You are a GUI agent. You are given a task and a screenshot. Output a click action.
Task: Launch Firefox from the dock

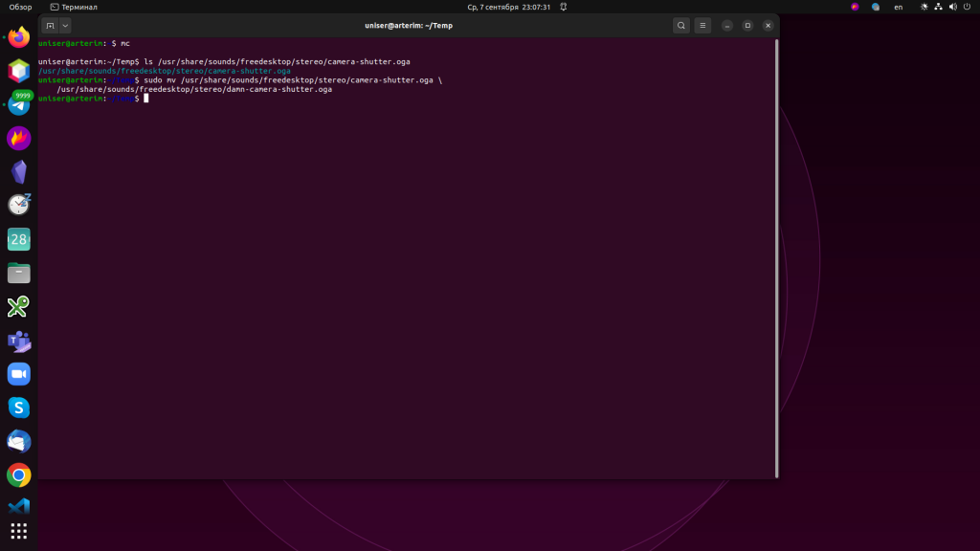(19, 38)
